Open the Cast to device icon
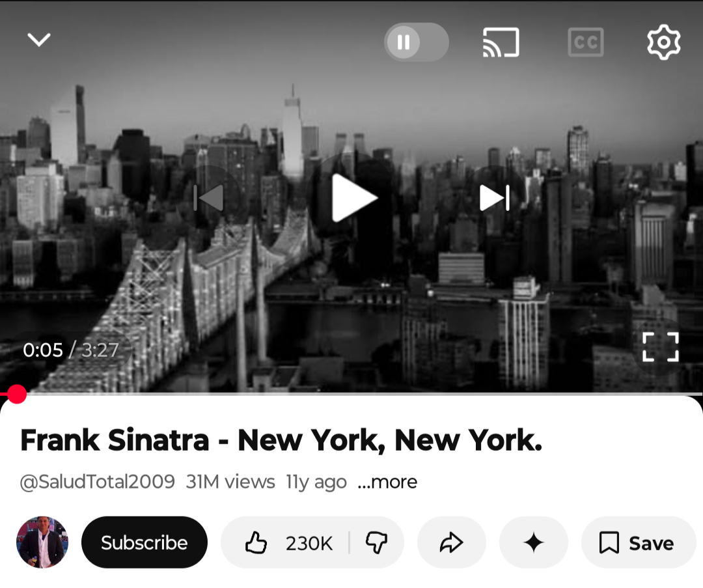 501,42
